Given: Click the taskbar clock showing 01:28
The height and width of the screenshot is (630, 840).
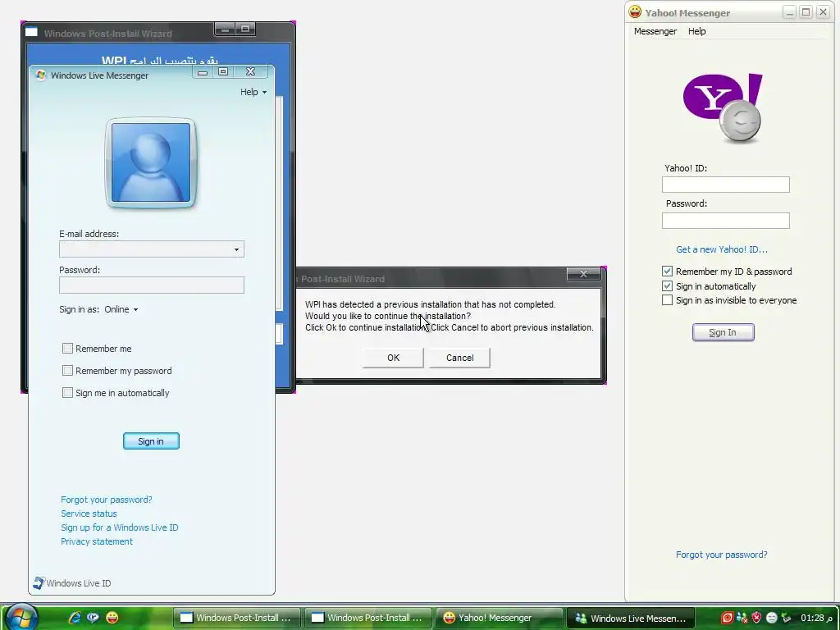Looking at the screenshot, I should tap(816, 618).
